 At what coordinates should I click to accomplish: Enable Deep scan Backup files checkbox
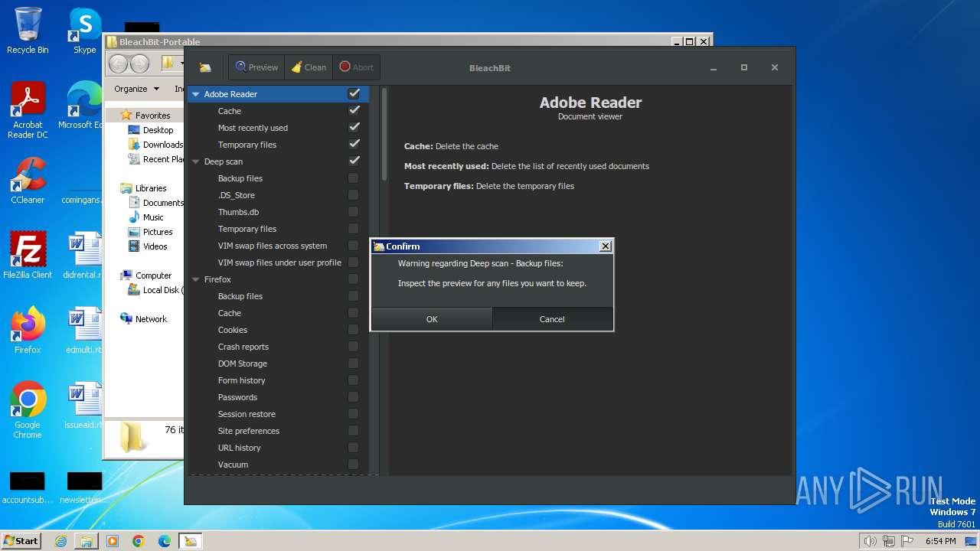pos(353,178)
